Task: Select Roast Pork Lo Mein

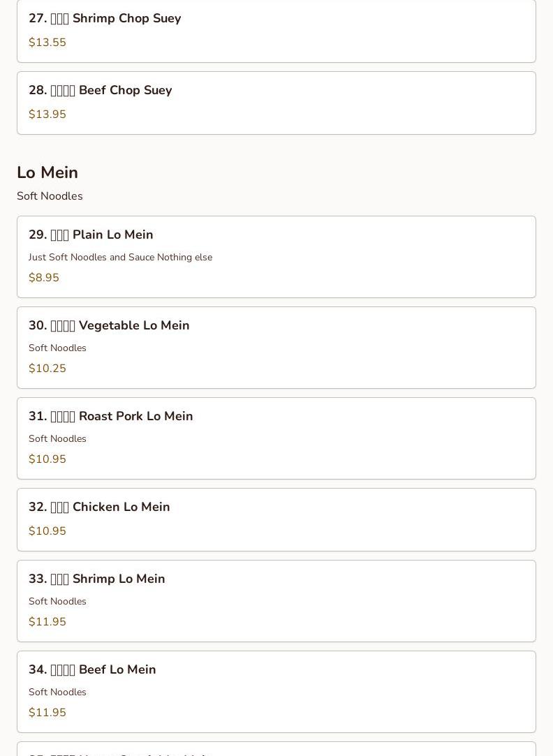Action: [x=276, y=438]
